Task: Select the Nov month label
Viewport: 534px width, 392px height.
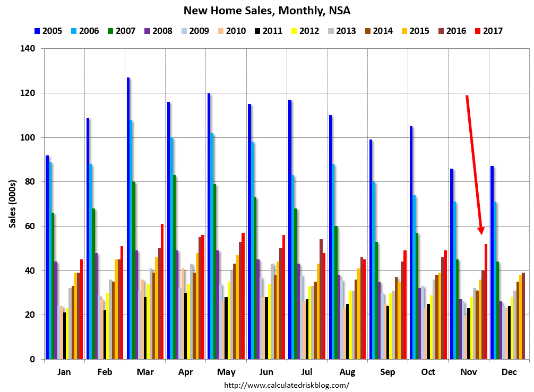Action: click(469, 372)
